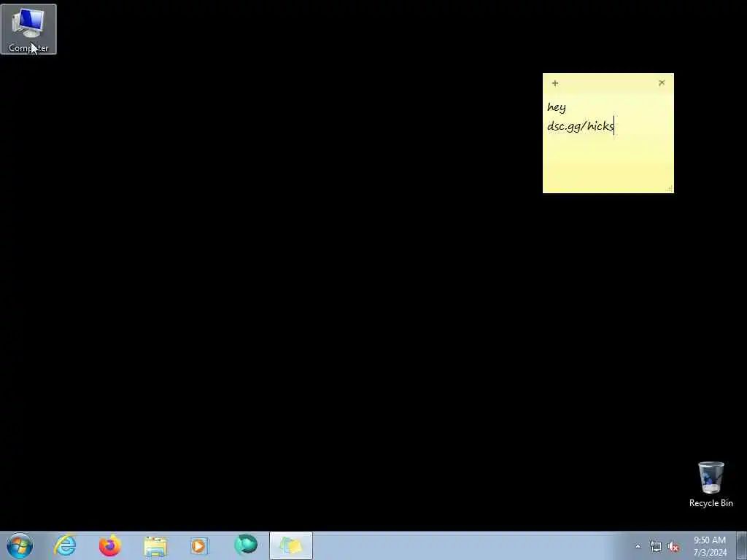
Task: Add a new sticky note with plus
Action: coord(555,83)
